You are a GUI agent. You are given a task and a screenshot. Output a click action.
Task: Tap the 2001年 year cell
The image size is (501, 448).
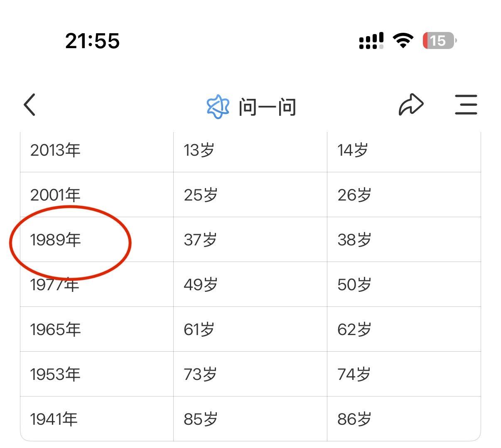pos(55,195)
